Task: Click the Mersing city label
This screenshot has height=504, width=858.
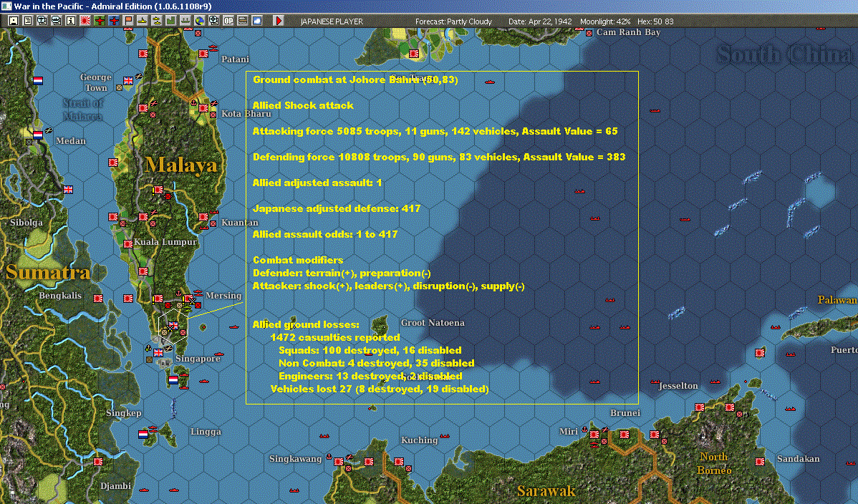Action: [x=223, y=296]
